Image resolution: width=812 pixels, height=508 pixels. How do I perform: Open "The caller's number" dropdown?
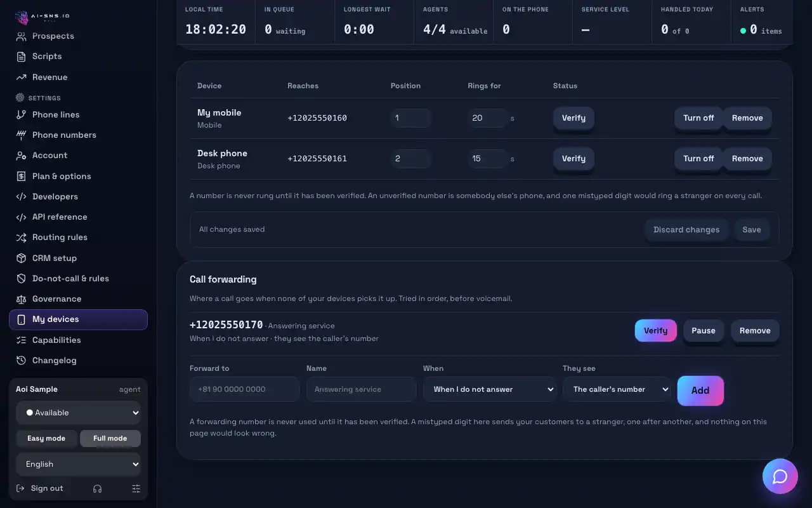pos(617,389)
